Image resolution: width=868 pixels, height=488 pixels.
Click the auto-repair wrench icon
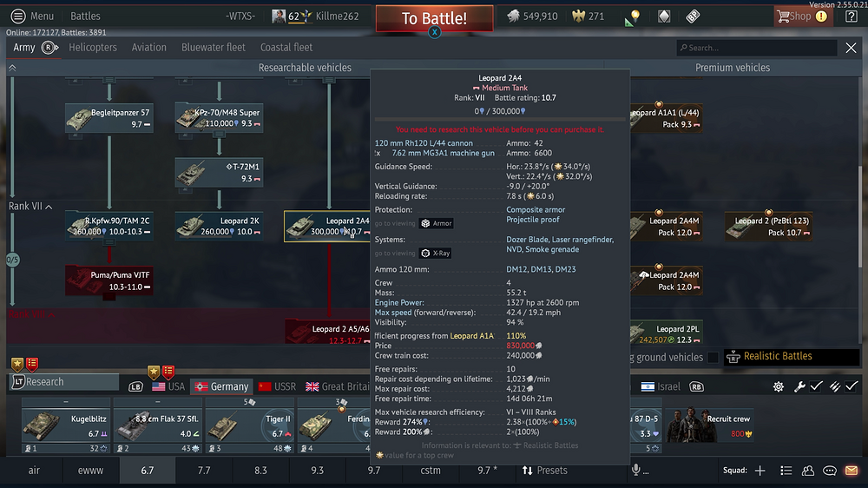(x=799, y=386)
